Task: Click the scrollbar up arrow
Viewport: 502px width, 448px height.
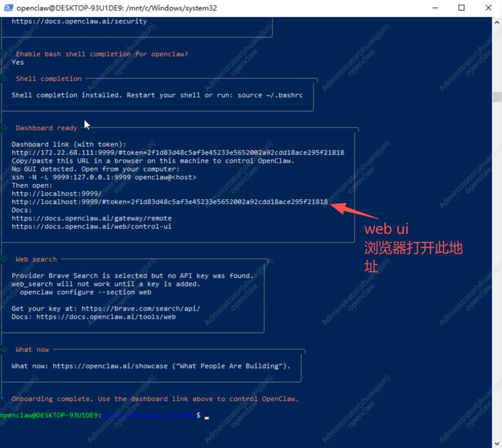Action: click(x=497, y=22)
